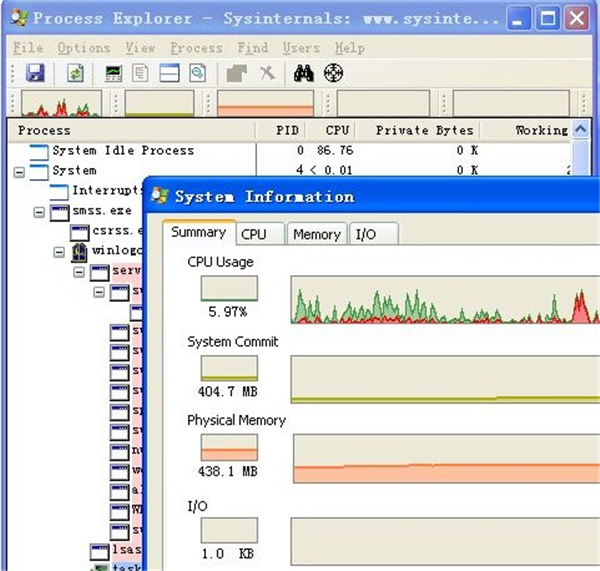Sort by the PID column header
The width and height of the screenshot is (600, 571).
[x=286, y=130]
